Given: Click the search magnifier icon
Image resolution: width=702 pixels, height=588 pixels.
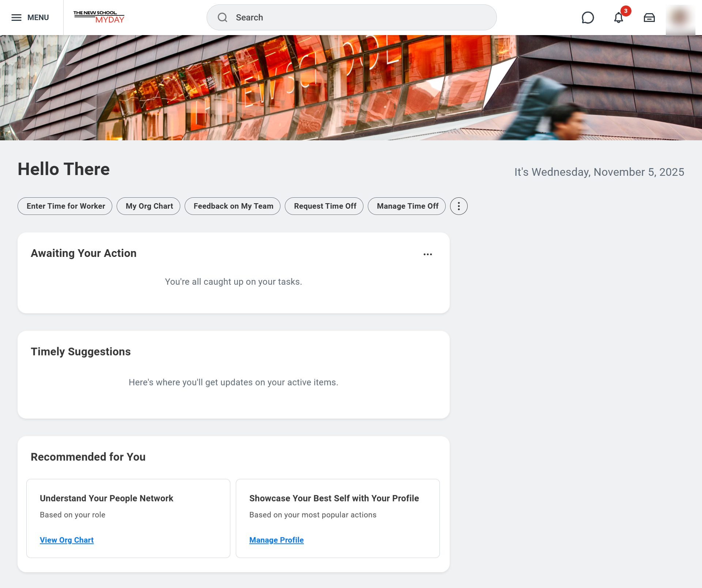Looking at the screenshot, I should coord(223,18).
